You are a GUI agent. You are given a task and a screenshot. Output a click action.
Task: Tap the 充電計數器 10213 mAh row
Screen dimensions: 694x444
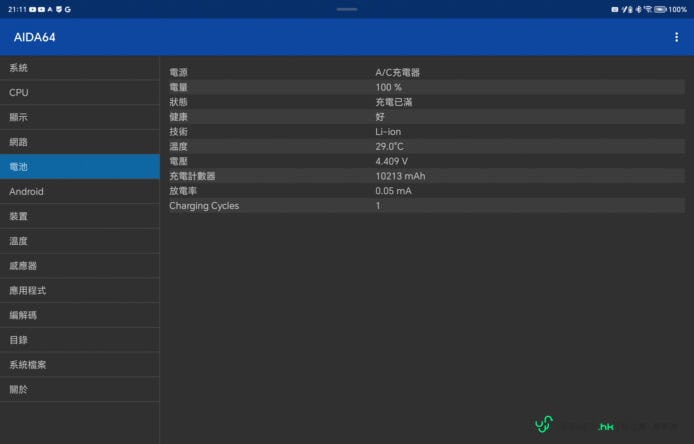426,176
